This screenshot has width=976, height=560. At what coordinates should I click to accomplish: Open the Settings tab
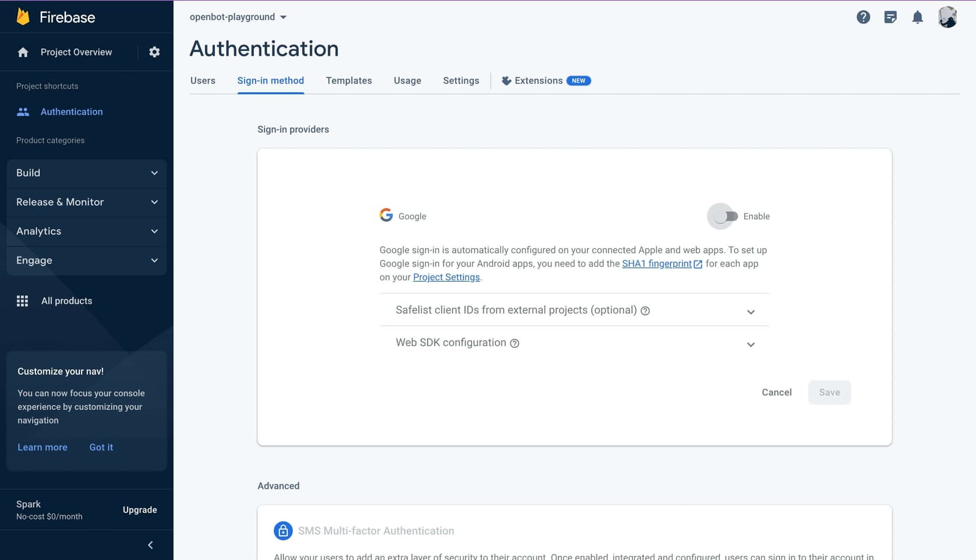point(461,81)
